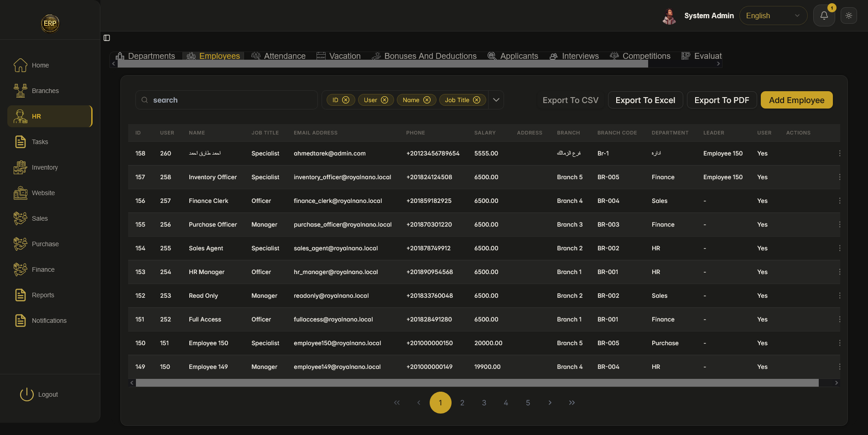This screenshot has height=435, width=868.
Task: Toggle the sidebar collapse icon
Action: (107, 38)
